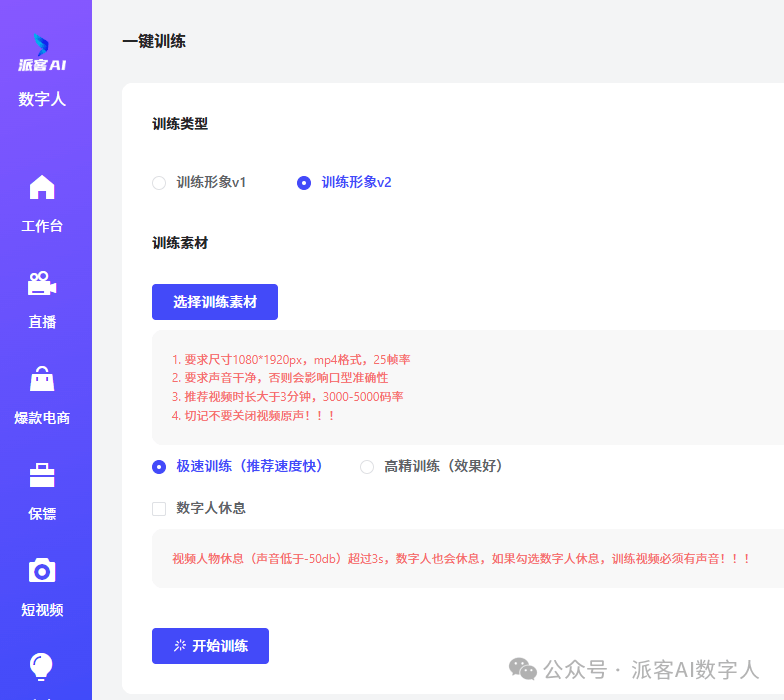Image resolution: width=784 pixels, height=700 pixels.
Task: Go to 爆款电商 shopping bag icon
Action: click(42, 380)
